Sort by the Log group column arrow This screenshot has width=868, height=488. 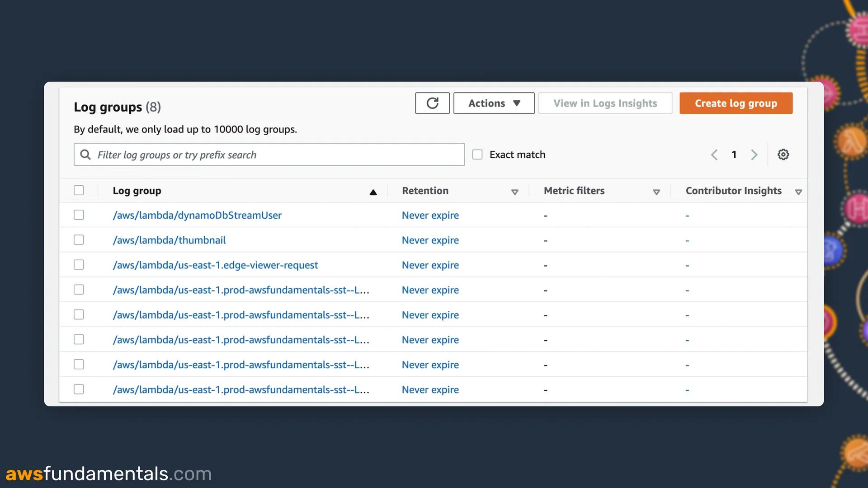click(373, 192)
